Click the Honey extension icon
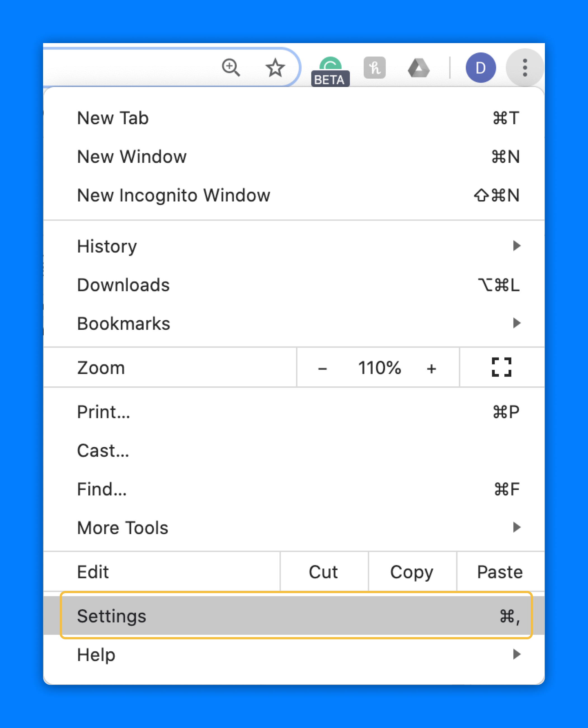The height and width of the screenshot is (728, 588). point(374,68)
